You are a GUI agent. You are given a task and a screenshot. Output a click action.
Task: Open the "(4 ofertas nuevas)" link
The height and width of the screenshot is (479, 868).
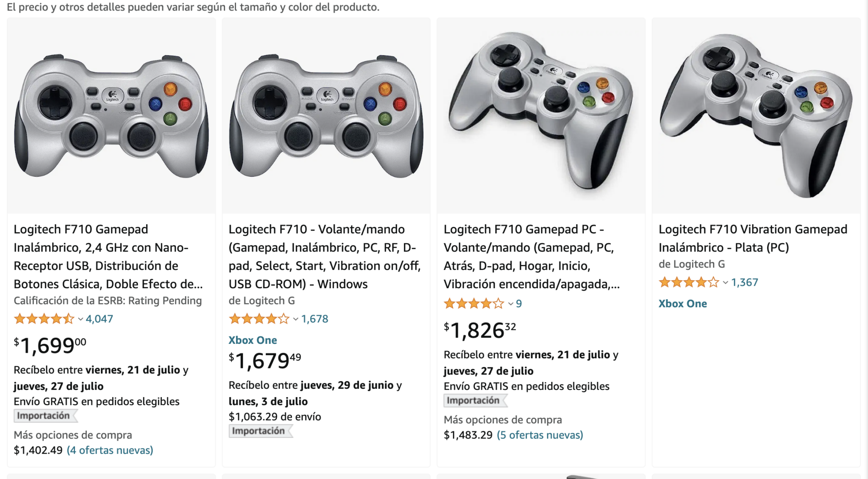[x=109, y=450]
